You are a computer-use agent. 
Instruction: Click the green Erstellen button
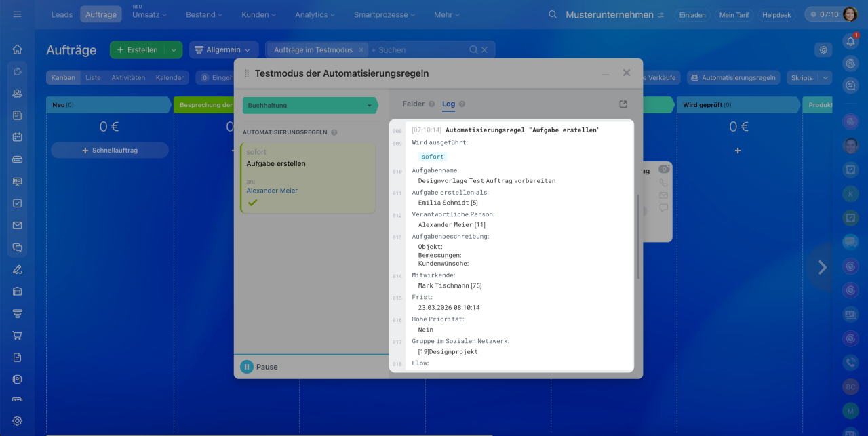click(138, 49)
